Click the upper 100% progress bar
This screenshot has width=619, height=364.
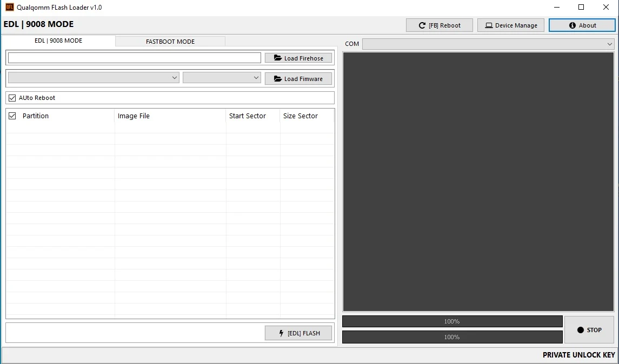[x=452, y=321]
